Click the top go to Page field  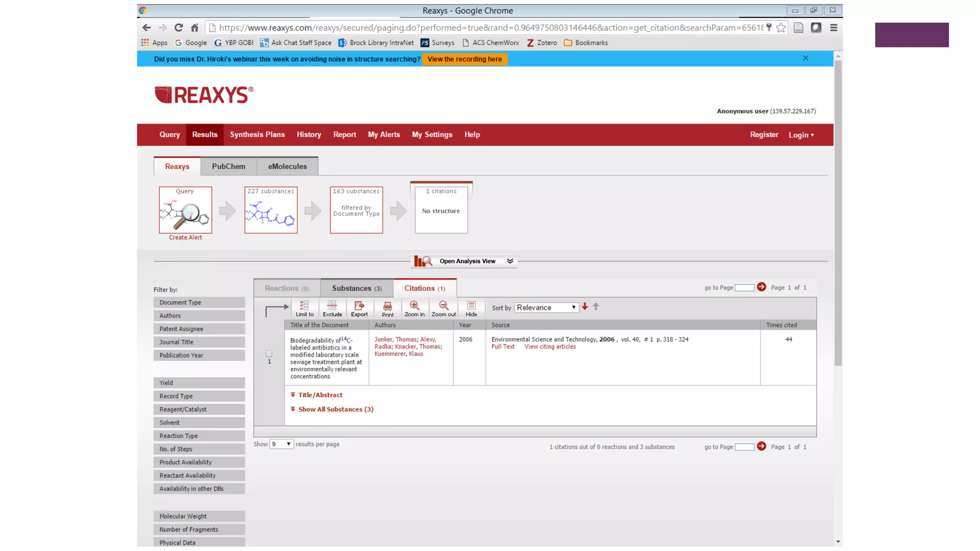pyautogui.click(x=744, y=287)
